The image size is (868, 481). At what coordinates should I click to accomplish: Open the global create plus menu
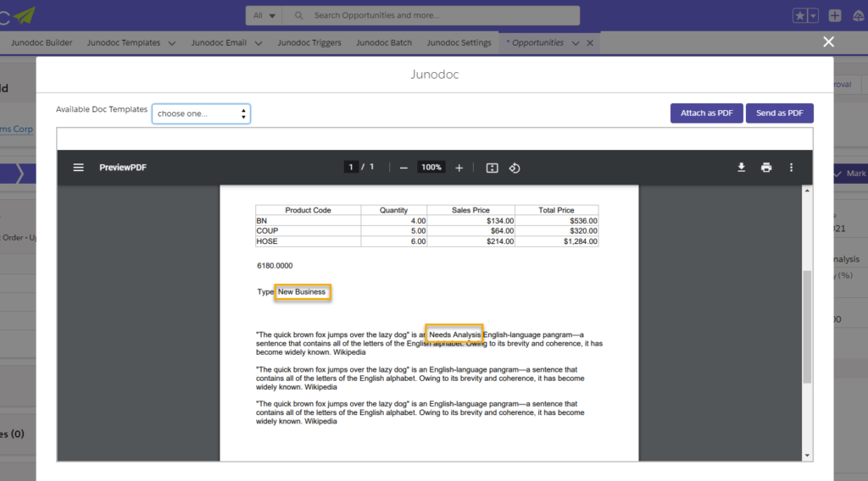[835, 16]
